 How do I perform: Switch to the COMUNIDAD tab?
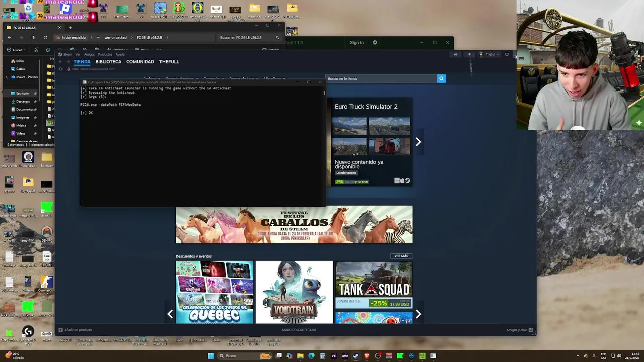click(x=140, y=62)
